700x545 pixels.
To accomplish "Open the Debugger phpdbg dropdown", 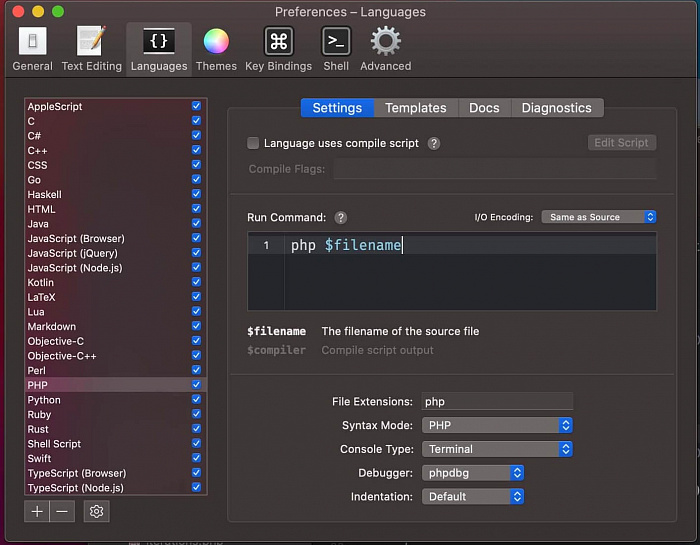I will pos(473,473).
